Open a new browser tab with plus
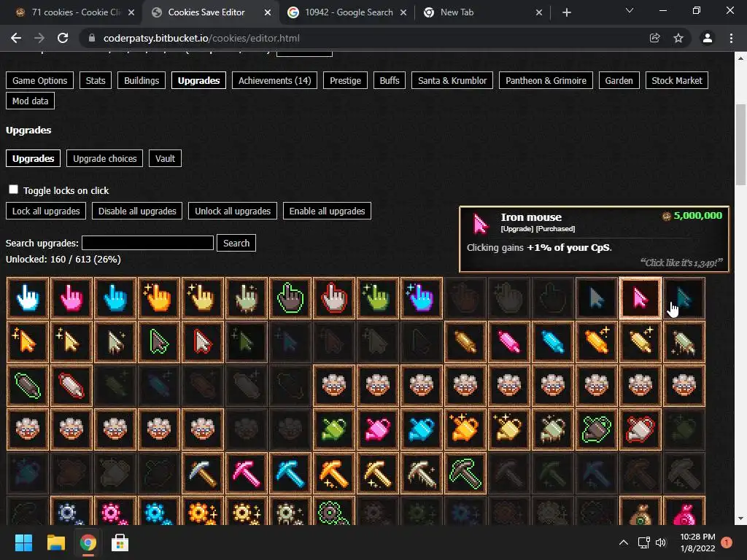747x560 pixels. coord(566,12)
